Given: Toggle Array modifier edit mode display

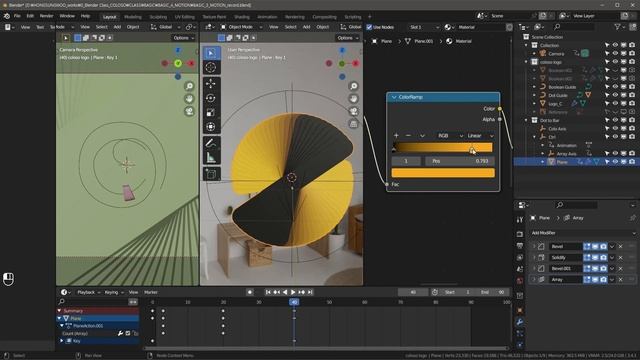Looking at the screenshot, I should [587, 280].
